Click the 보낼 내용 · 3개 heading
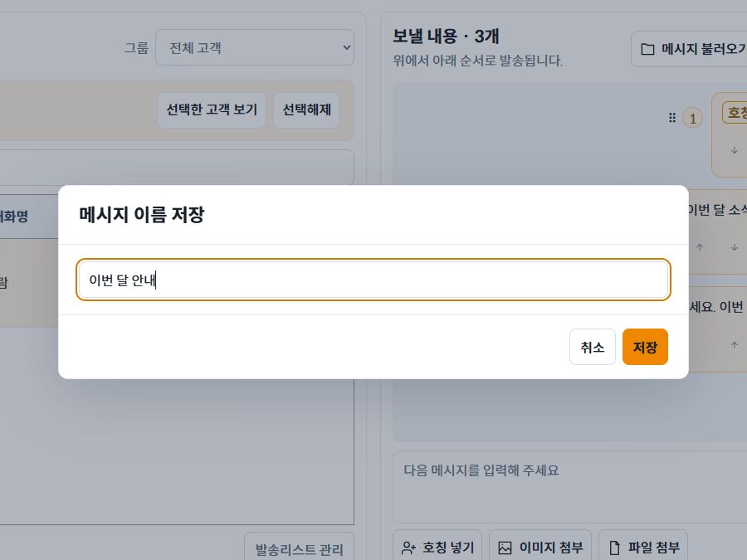The width and height of the screenshot is (747, 560). [x=446, y=37]
